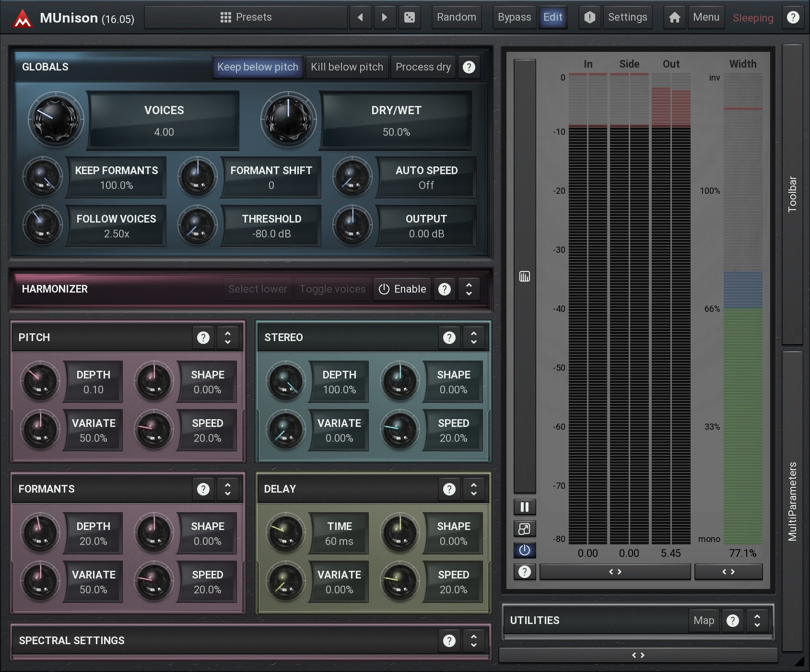Viewport: 810px width, 672px height.
Task: Click the Stereo Depth value 100.0%
Action: click(339, 390)
